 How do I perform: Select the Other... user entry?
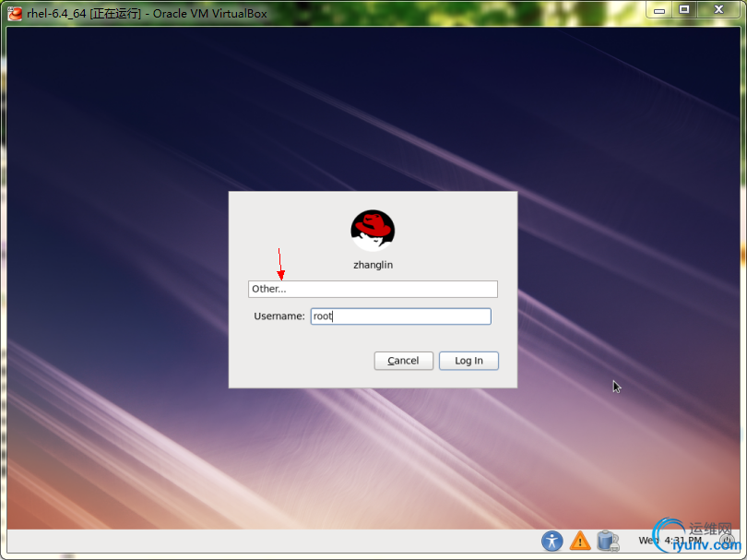[373, 289]
